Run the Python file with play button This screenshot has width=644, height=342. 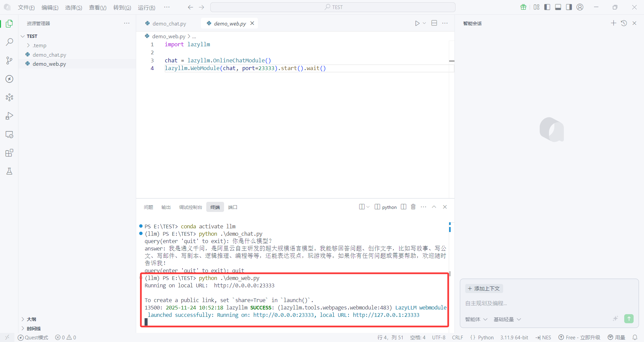point(417,23)
